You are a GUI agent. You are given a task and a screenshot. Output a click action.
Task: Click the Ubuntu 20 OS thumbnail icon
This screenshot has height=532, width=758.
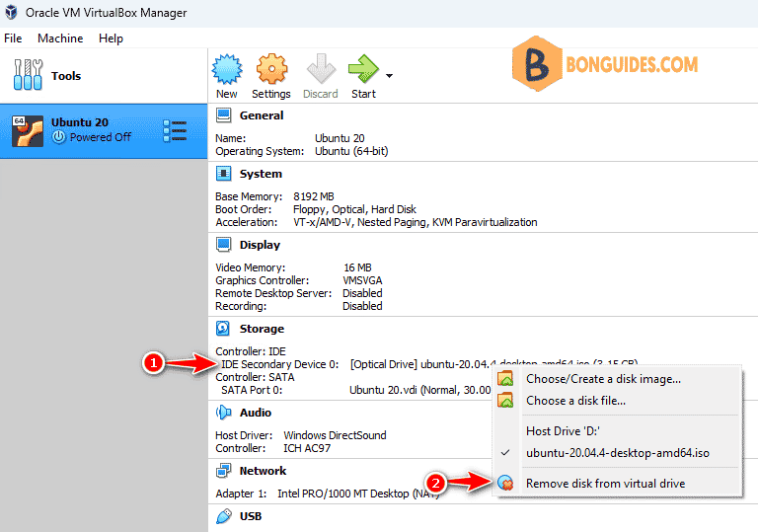click(x=28, y=130)
